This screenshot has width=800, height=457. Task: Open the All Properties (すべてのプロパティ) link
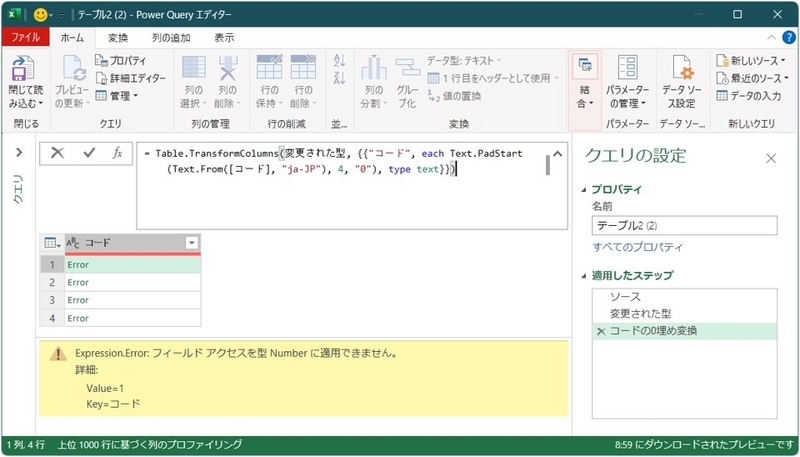click(x=637, y=247)
